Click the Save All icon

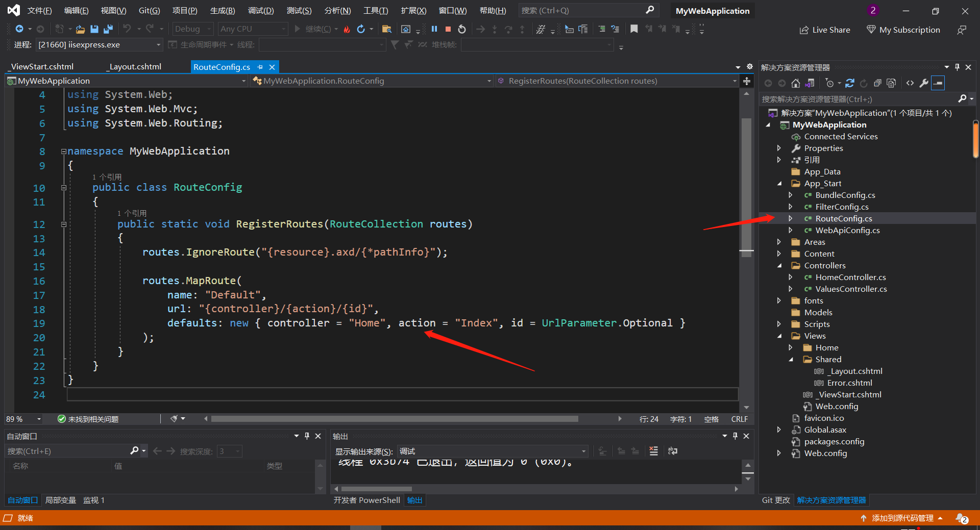coord(108,29)
